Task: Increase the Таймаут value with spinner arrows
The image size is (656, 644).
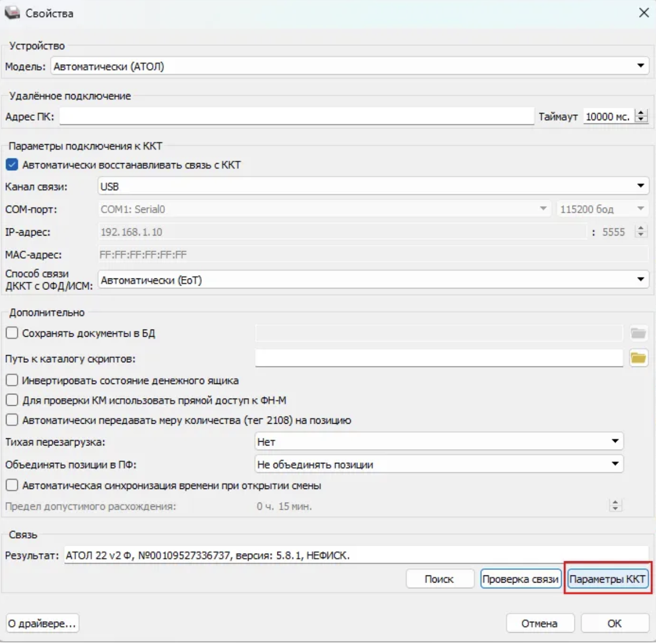Action: point(642,113)
